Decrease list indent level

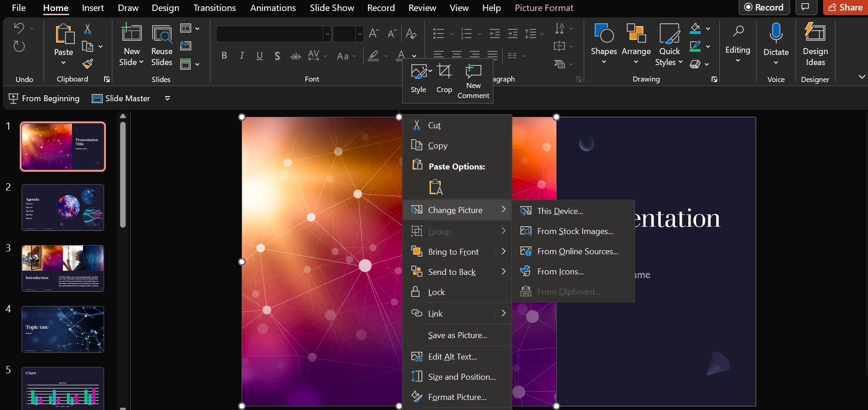pyautogui.click(x=494, y=33)
